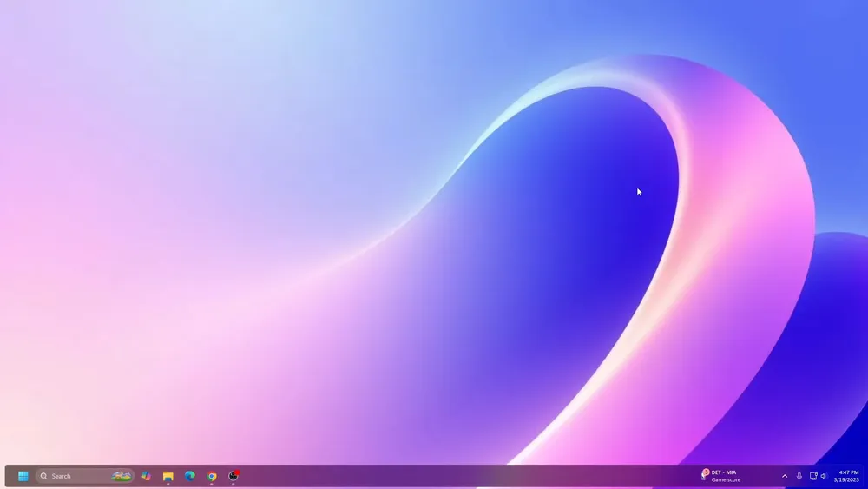Click the 3/19/2025 date in taskbar
Image resolution: width=868 pixels, height=489 pixels.
pos(846,480)
